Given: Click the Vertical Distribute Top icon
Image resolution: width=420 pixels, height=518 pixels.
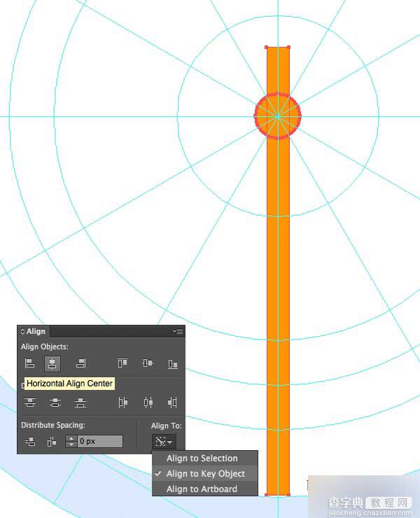Looking at the screenshot, I should point(30,402).
